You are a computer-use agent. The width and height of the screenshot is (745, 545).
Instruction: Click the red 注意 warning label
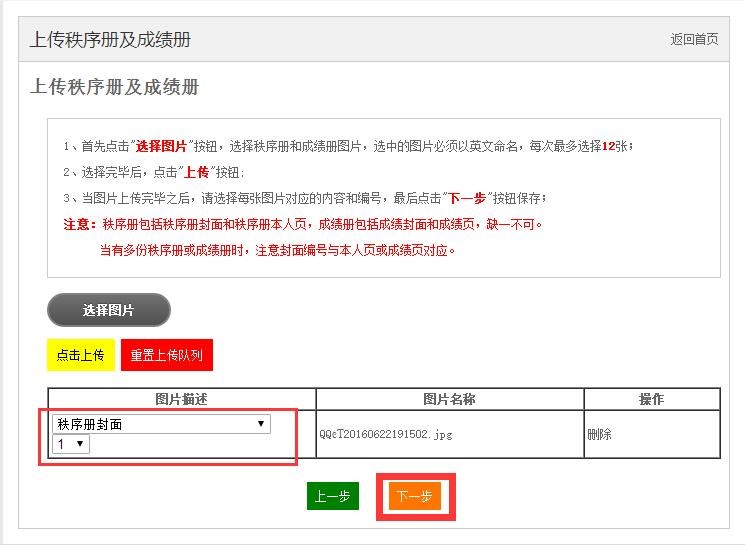78,224
